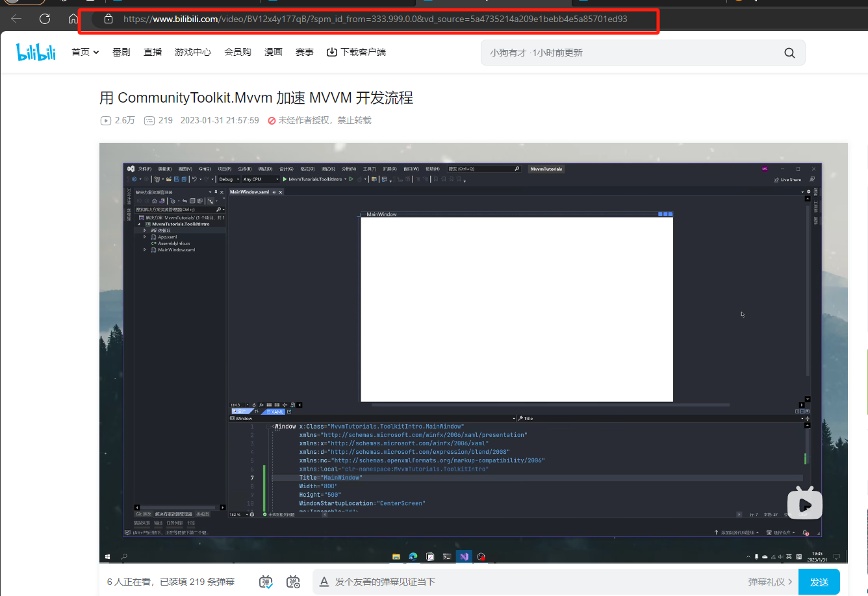This screenshot has height=596, width=868.
Task: Open the 文件(F) menu in the video's Visual Studio
Action: point(145,169)
